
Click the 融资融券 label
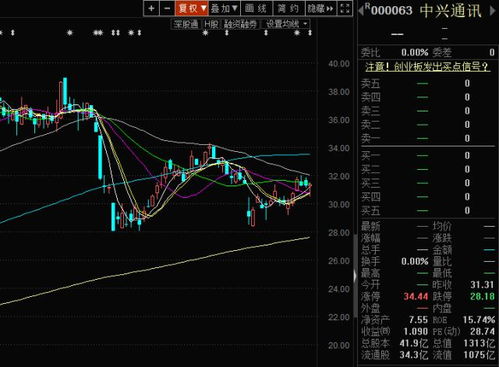coord(240,24)
